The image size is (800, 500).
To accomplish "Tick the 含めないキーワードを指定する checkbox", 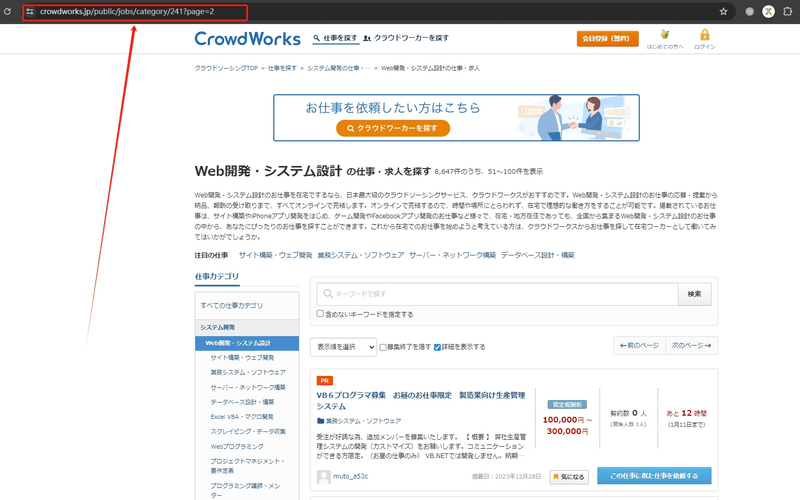I will coord(320,314).
